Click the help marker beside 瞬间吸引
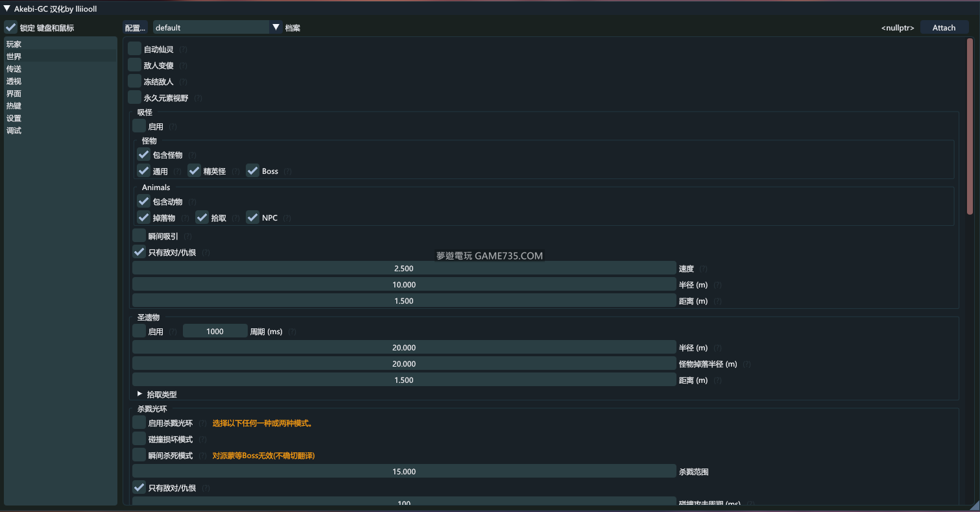The width and height of the screenshot is (980, 512). tap(187, 236)
